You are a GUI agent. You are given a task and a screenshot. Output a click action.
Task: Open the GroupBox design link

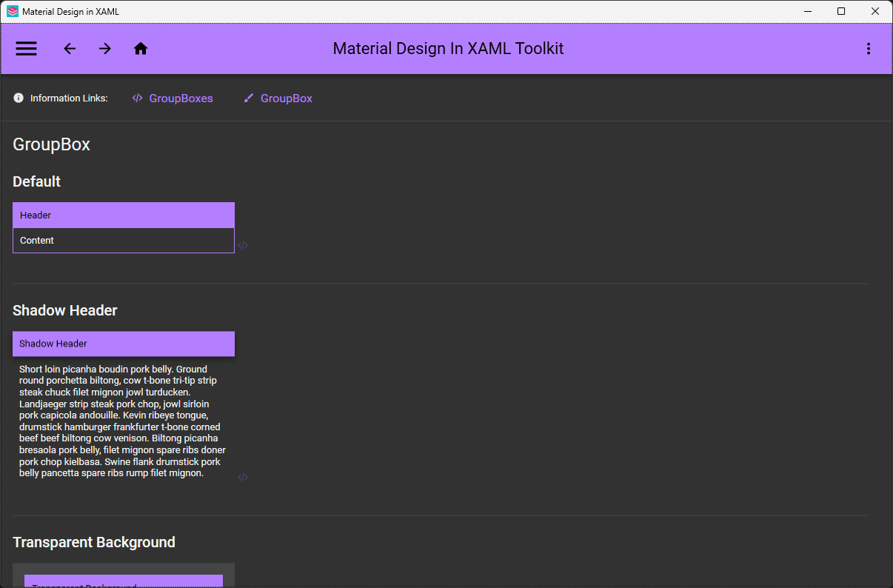click(x=278, y=98)
